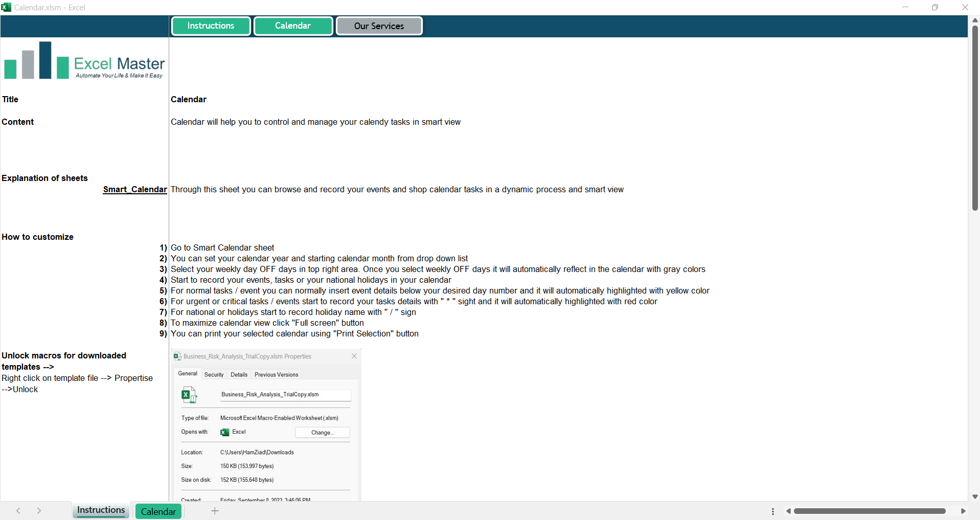
Task: Follow the Smart_Calendar underlined link
Action: pyautogui.click(x=135, y=190)
